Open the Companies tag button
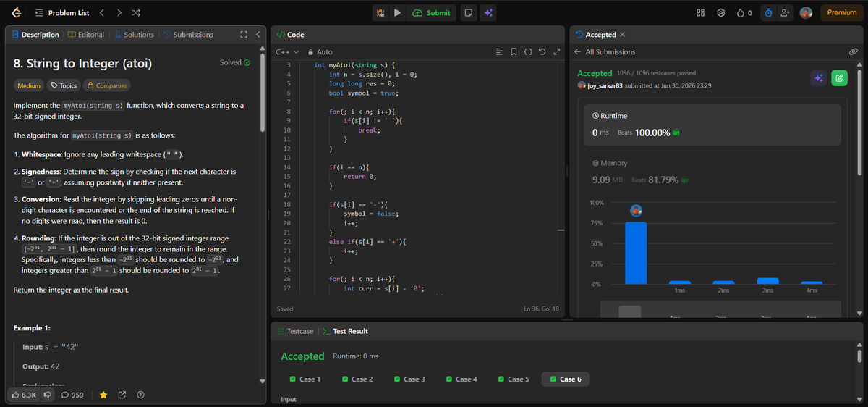The height and width of the screenshot is (407, 868). coord(106,85)
